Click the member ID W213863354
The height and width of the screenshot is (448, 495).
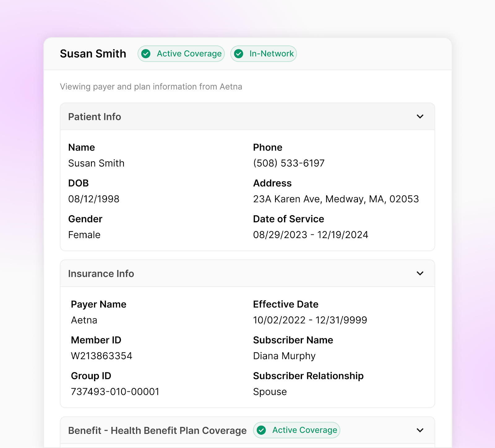(x=101, y=356)
